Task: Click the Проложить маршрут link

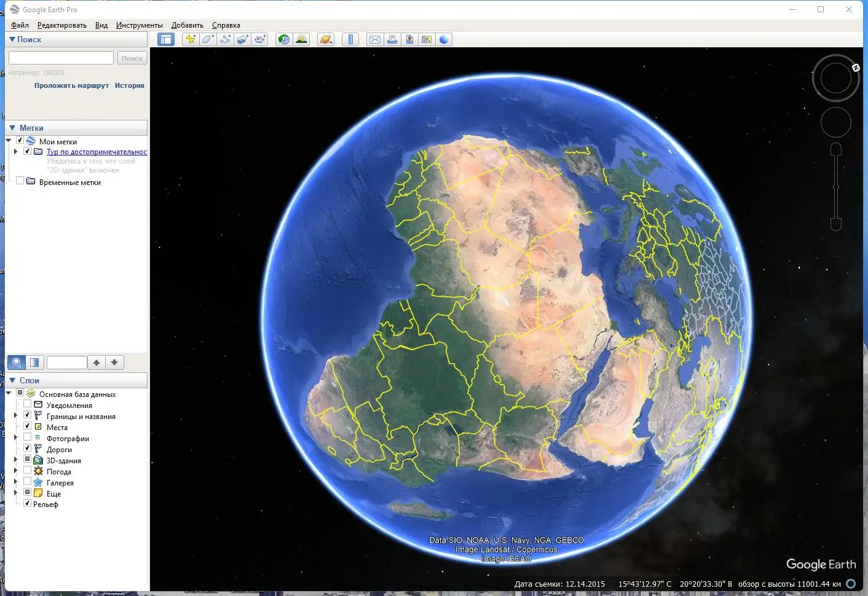Action: click(72, 85)
